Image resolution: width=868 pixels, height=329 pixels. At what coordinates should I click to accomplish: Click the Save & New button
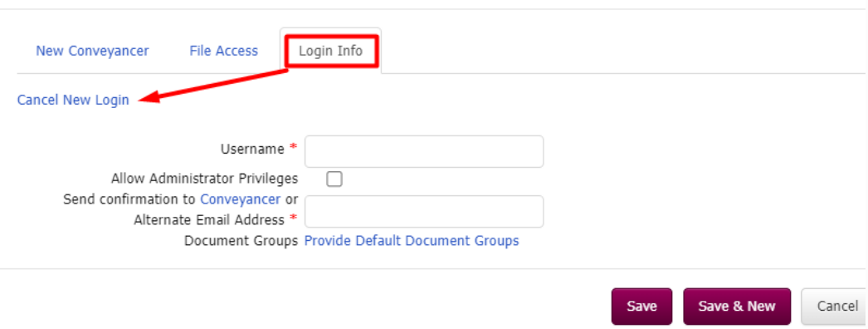pos(737,307)
